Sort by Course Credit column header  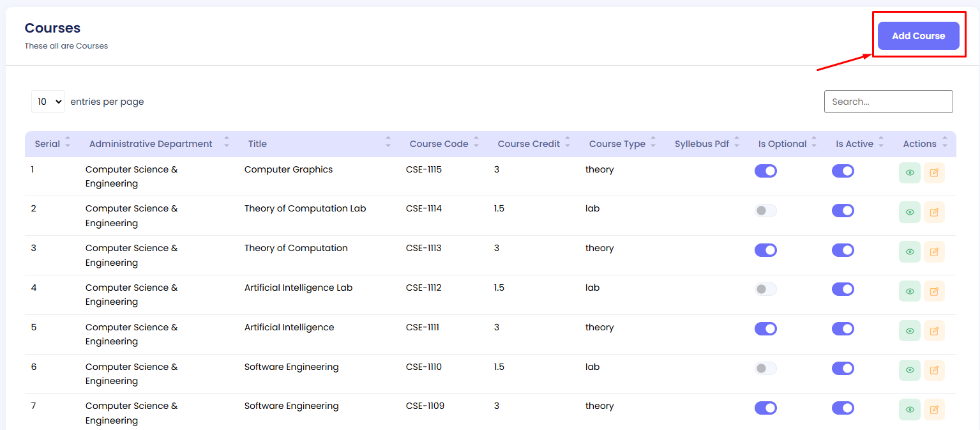(x=529, y=144)
